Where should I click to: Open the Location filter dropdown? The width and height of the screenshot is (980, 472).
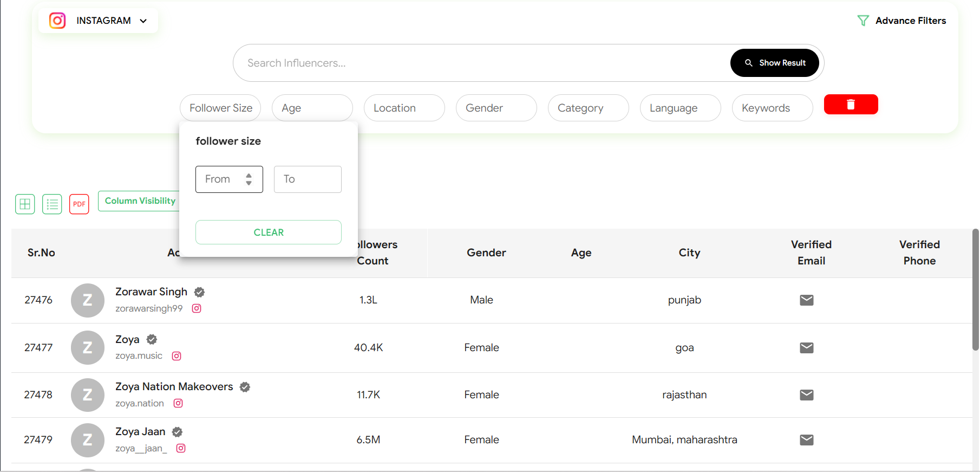tap(404, 108)
